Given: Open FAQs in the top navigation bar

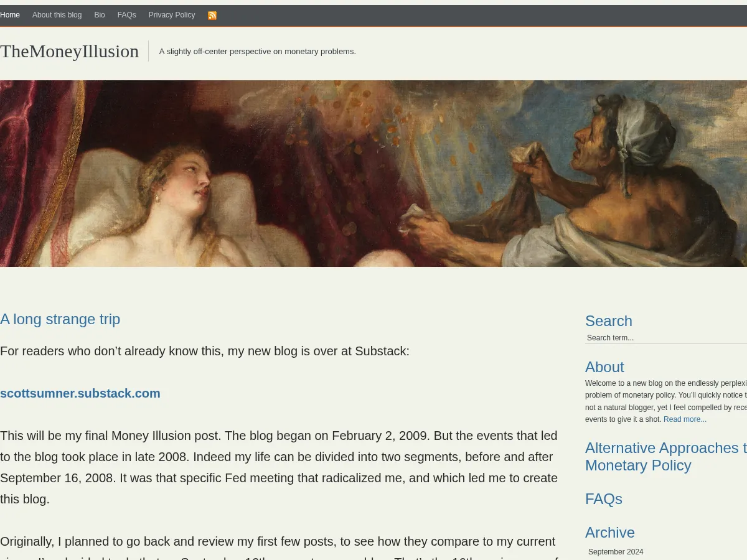Looking at the screenshot, I should click(126, 15).
